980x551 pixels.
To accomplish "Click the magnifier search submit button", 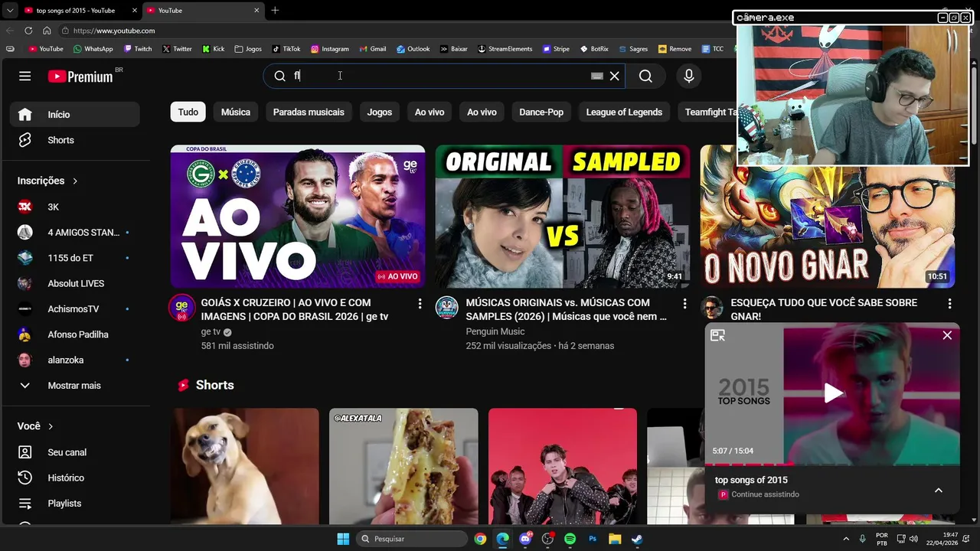I will point(645,76).
